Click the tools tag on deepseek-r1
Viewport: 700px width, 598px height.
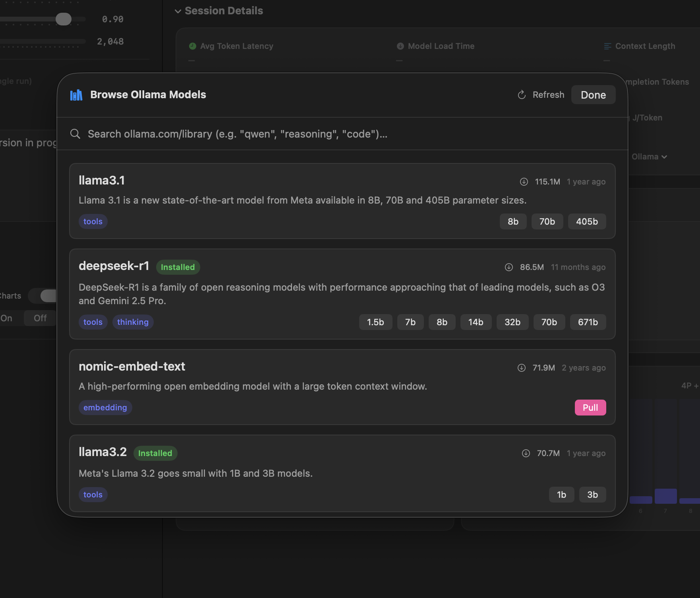point(93,322)
